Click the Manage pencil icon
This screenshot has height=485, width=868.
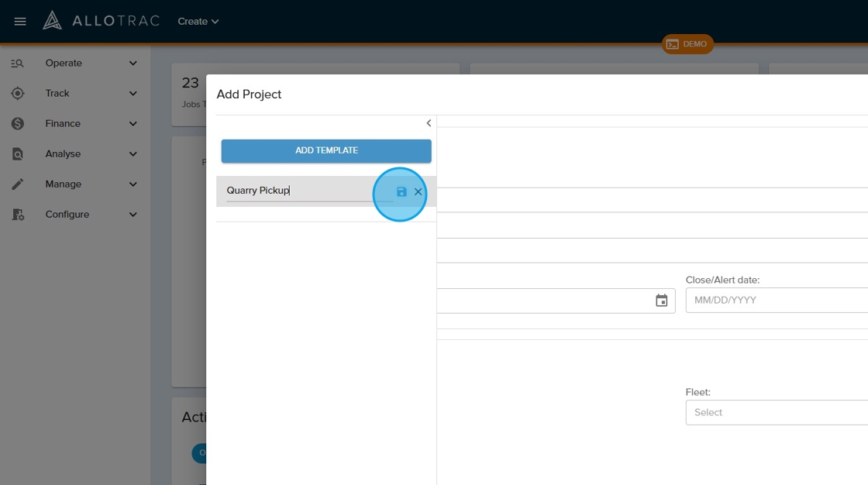[x=18, y=184]
